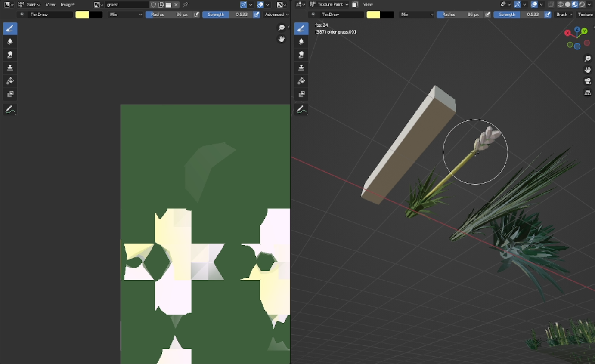Select Smear tool in image editor
595x364 pixels.
(10, 55)
